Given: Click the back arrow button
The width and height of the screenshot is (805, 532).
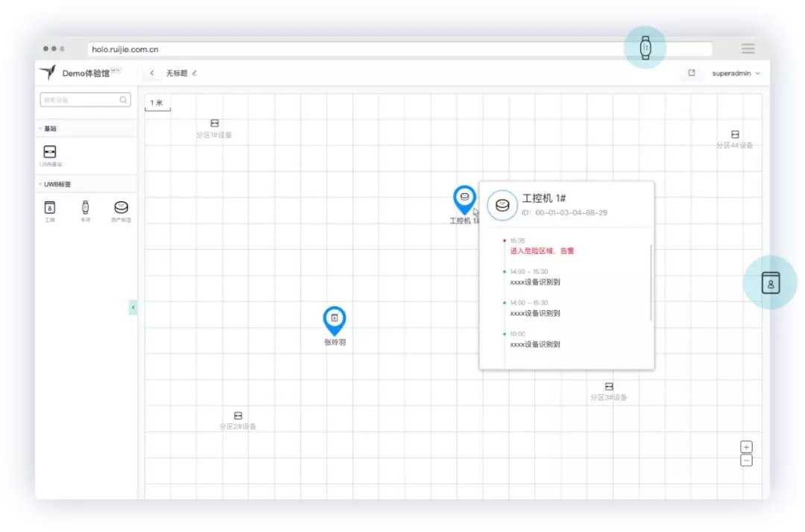Looking at the screenshot, I should tap(152, 73).
